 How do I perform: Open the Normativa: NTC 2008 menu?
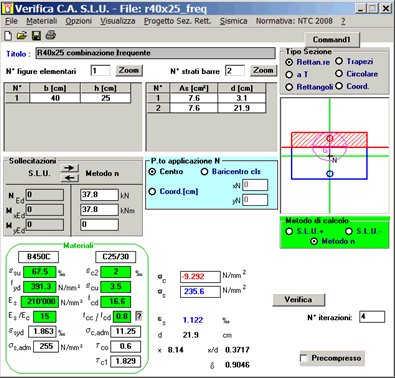(294, 21)
